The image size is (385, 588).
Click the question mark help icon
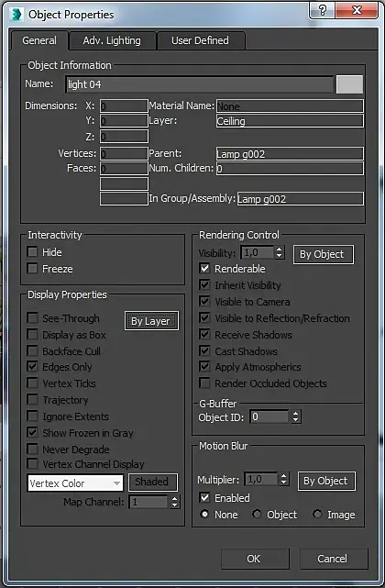(322, 10)
